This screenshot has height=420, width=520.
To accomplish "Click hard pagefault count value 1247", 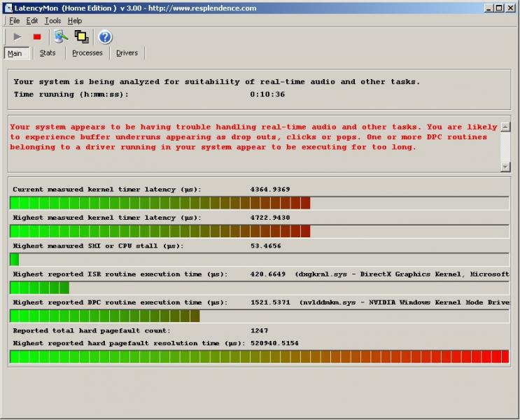I will pos(260,331).
